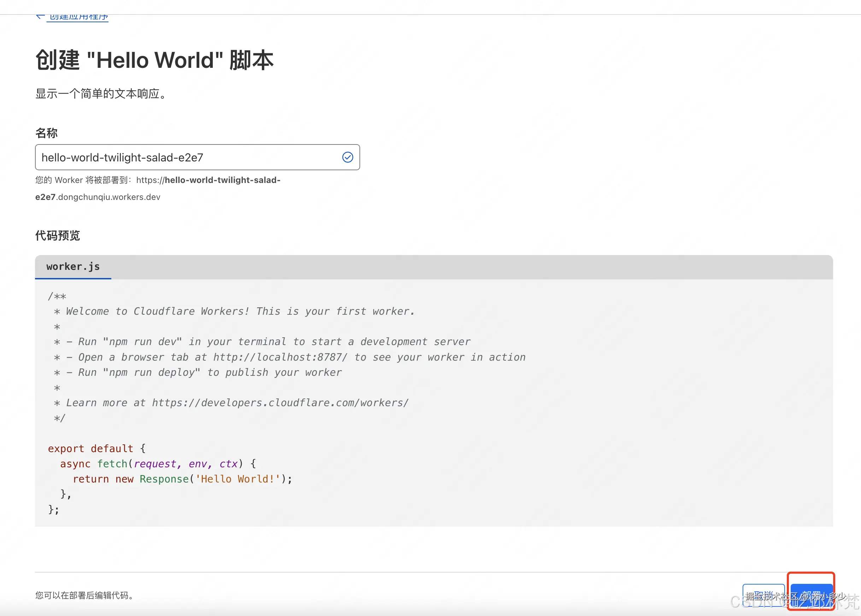This screenshot has height=616, width=861.
Task: Click the http://localhost:8787/ comment text
Action: click(280, 357)
